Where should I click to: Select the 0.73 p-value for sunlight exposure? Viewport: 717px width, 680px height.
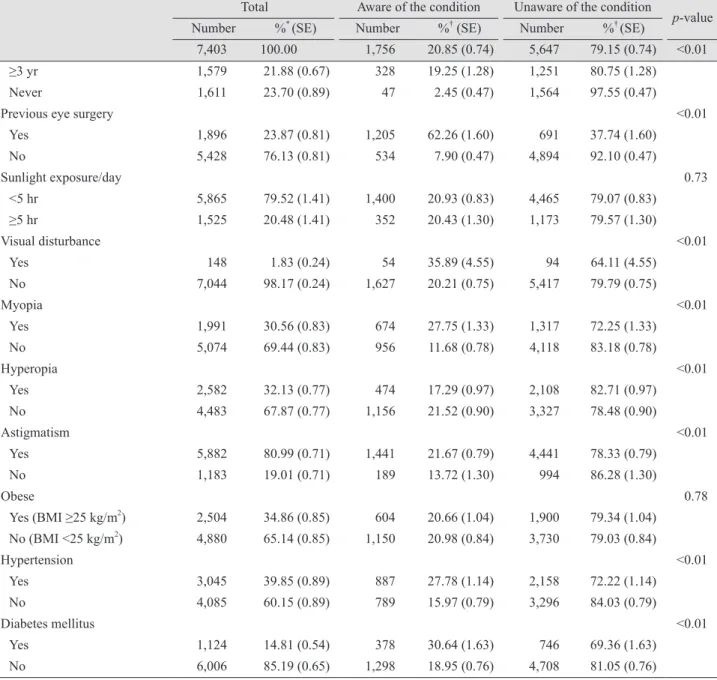(696, 177)
